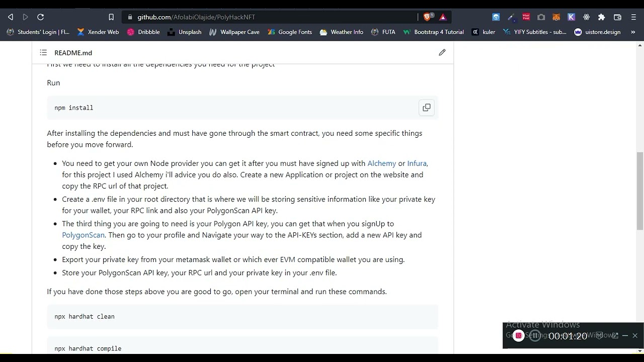Viewport: 644px width, 362px height.
Task: Click the line starting 'Export your private key'
Action: (x=233, y=259)
